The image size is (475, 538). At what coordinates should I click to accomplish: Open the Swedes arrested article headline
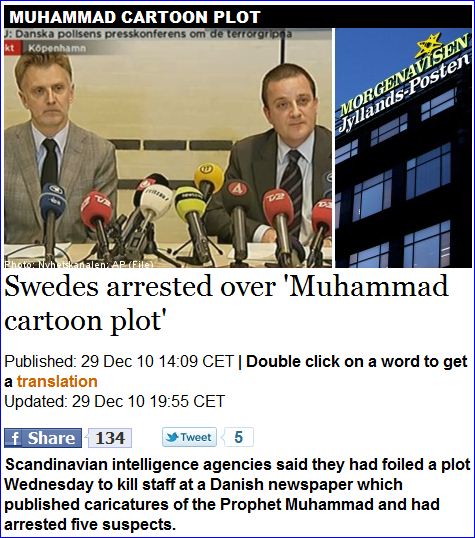tap(227, 304)
